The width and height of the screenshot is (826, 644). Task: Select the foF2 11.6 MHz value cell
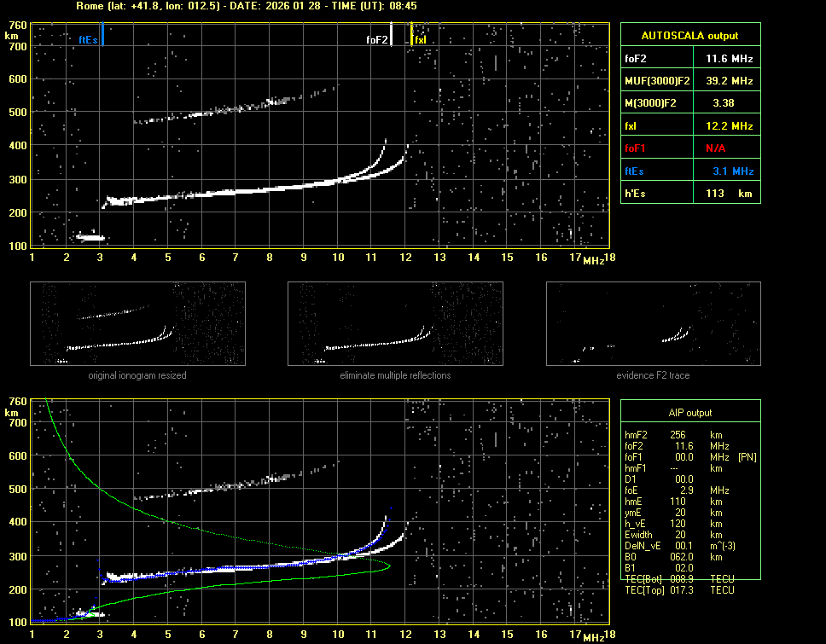coord(729,59)
